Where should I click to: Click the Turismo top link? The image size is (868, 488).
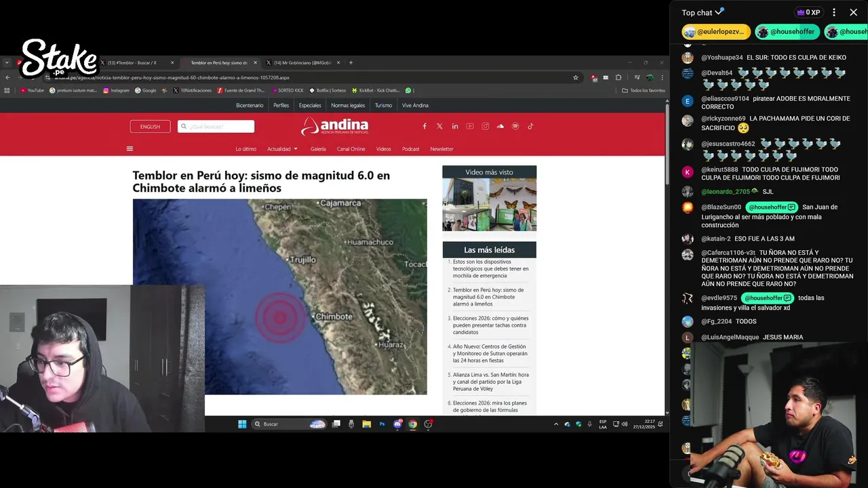click(384, 105)
